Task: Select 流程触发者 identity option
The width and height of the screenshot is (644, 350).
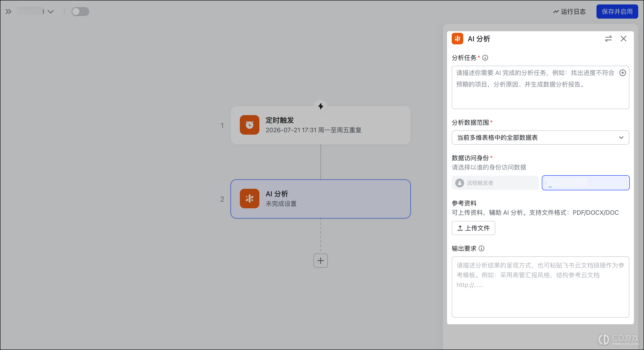Action: click(x=495, y=183)
